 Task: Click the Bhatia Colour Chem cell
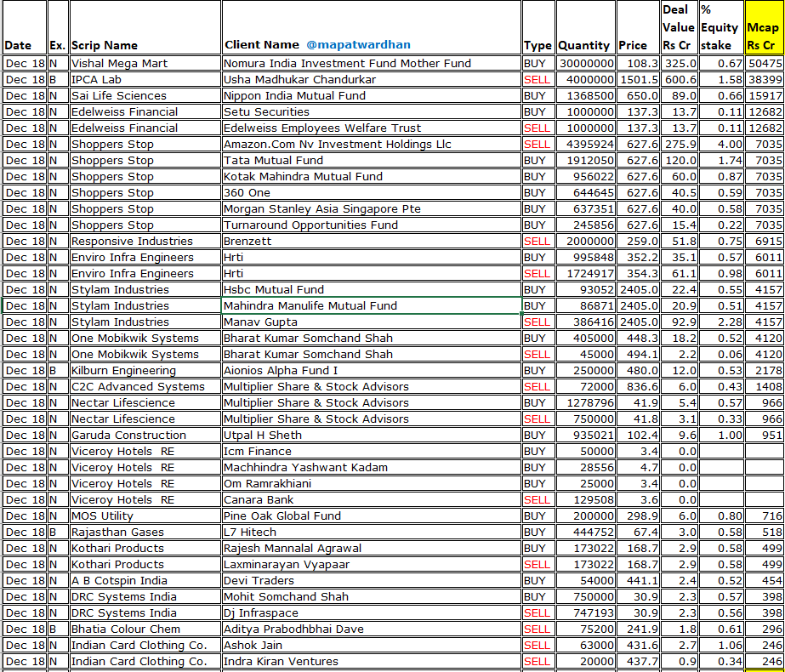(145, 629)
